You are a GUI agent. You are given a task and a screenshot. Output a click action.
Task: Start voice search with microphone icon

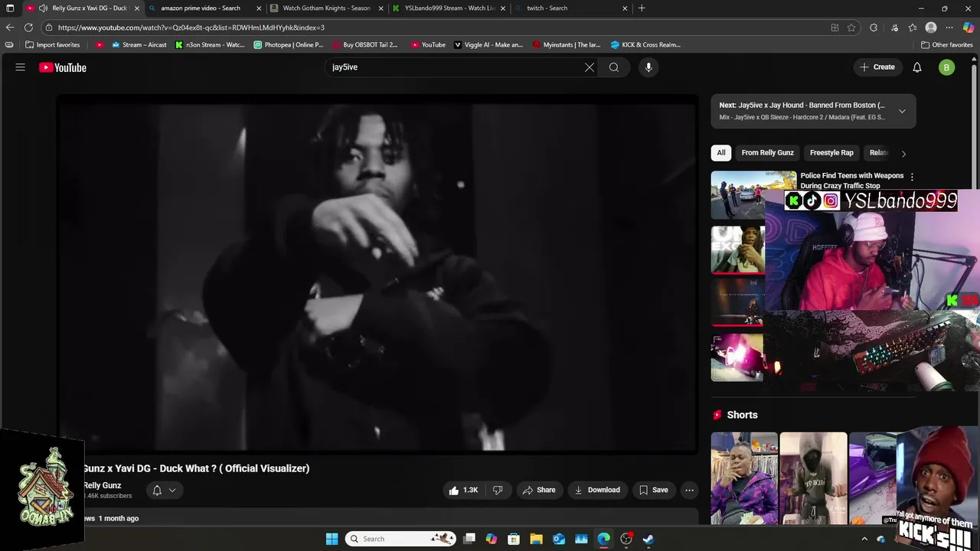648,67
